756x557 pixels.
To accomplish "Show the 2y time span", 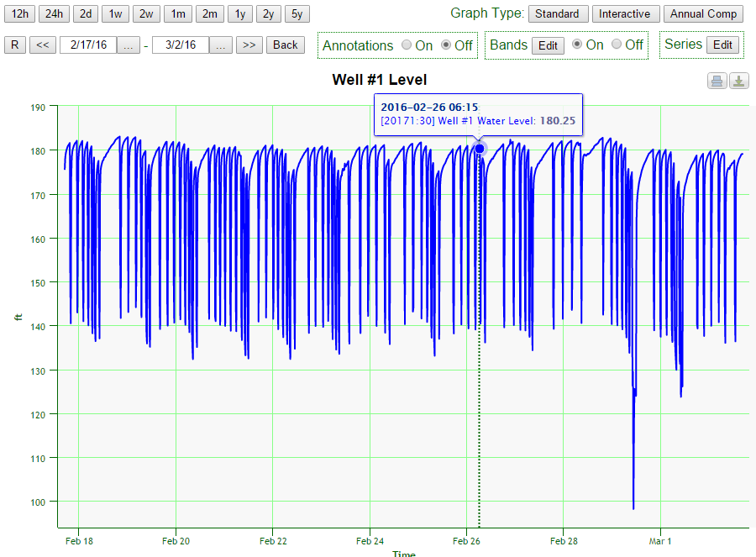I will pos(269,14).
